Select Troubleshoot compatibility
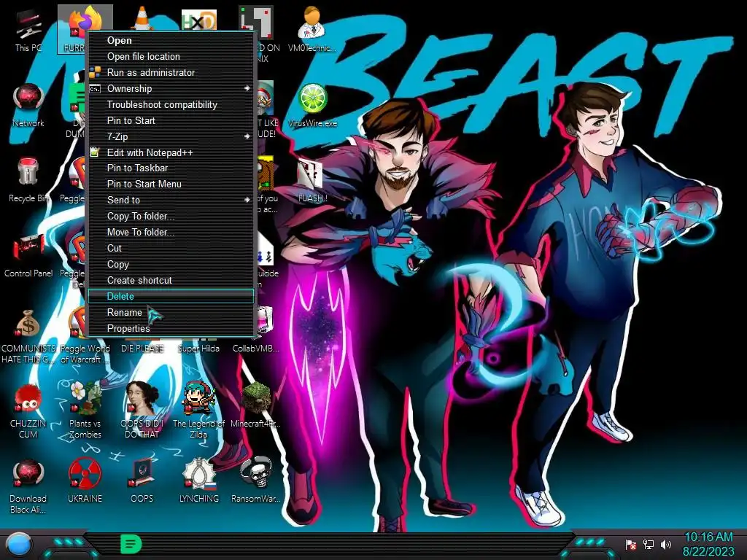The width and height of the screenshot is (747, 560). click(171, 104)
